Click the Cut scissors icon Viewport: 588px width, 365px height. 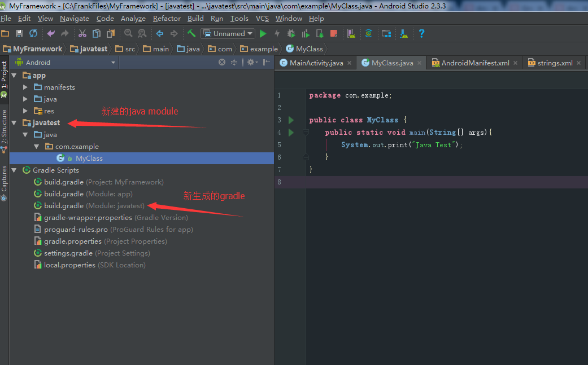point(82,34)
